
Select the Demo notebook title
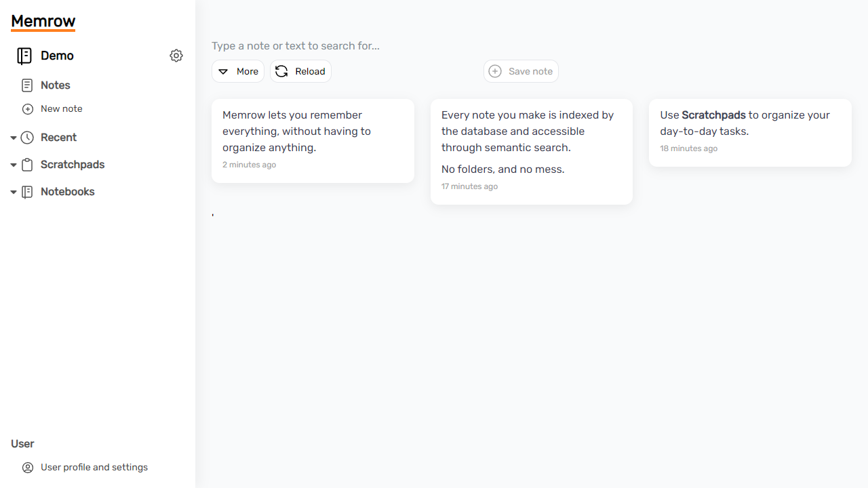(57, 56)
